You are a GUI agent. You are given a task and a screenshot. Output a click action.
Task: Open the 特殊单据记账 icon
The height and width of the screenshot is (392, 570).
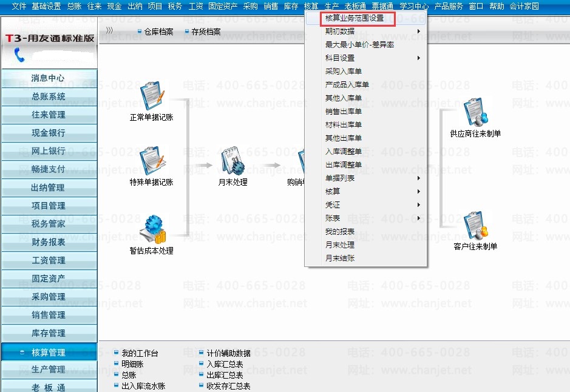coord(152,161)
